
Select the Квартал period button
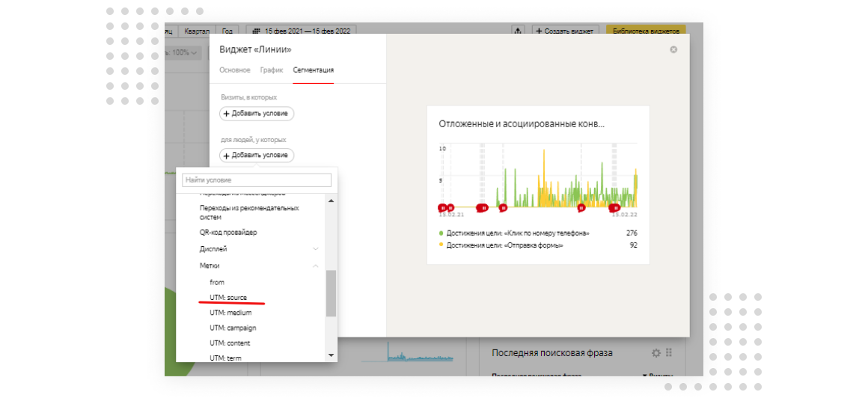(198, 31)
